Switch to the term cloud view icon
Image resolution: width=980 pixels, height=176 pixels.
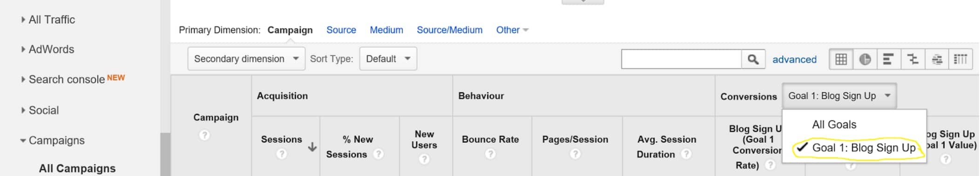coord(937,59)
